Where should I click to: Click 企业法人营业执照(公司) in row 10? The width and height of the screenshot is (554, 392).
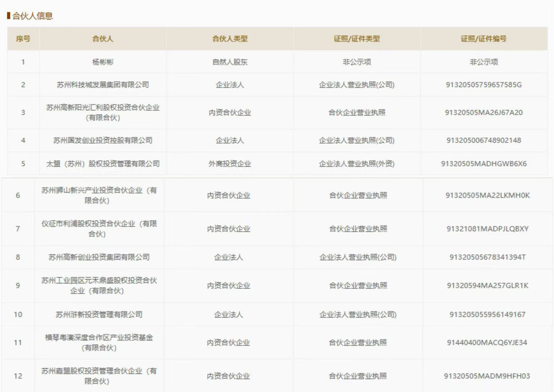(358, 314)
